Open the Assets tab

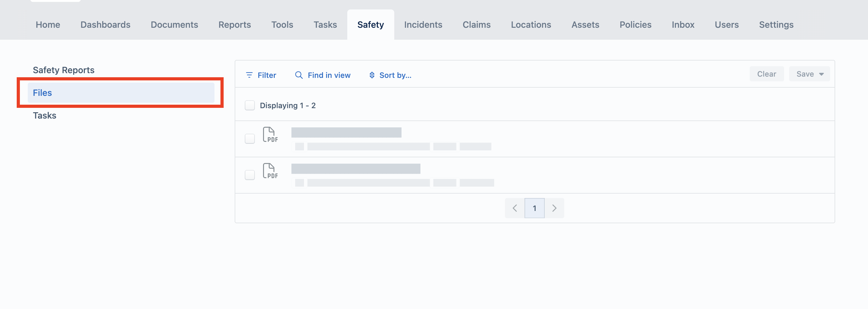coord(585,25)
